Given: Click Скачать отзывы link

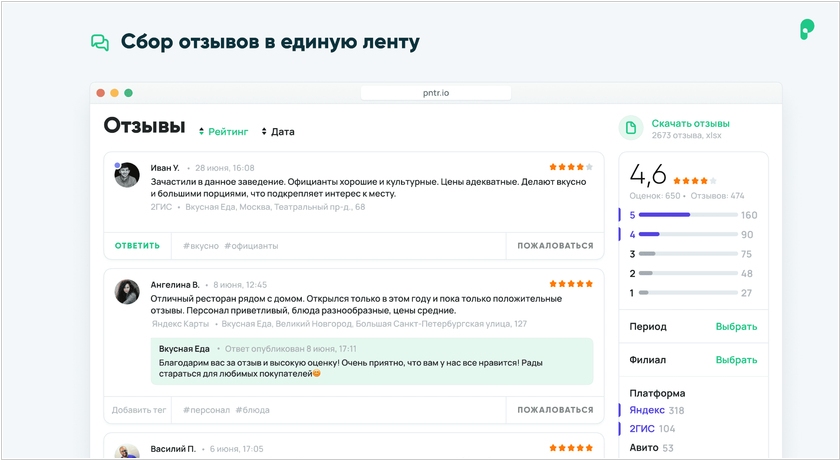Looking at the screenshot, I should tap(691, 124).
